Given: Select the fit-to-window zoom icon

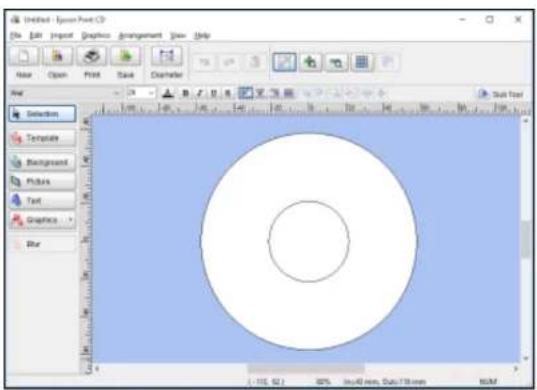Looking at the screenshot, I should click(x=284, y=62).
